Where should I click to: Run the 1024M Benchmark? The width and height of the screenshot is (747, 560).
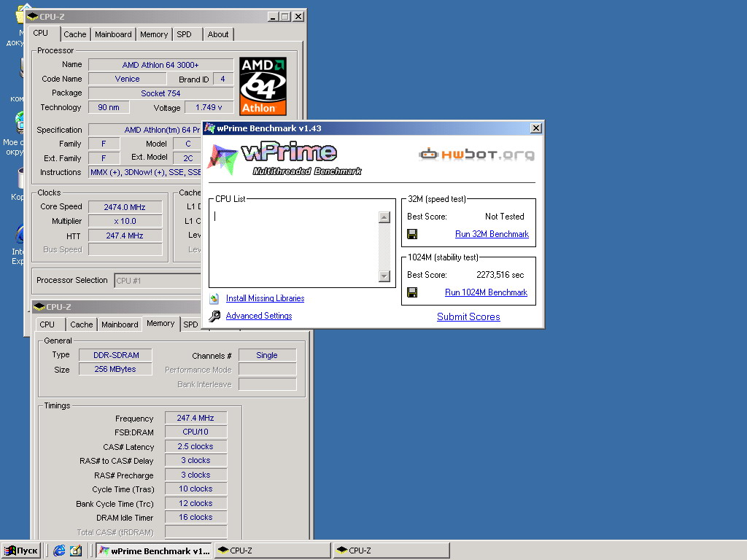click(486, 292)
